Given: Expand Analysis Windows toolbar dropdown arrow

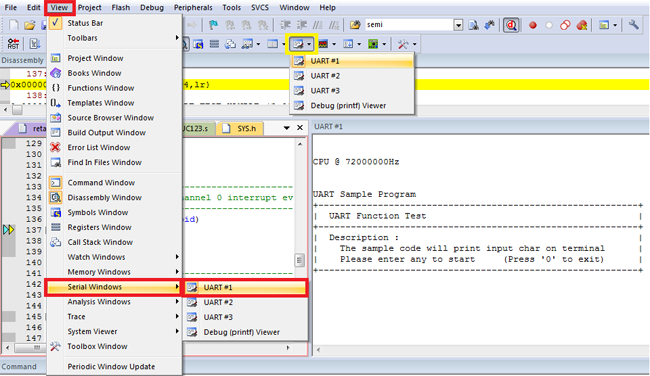Looking at the screenshot, I should (334, 44).
